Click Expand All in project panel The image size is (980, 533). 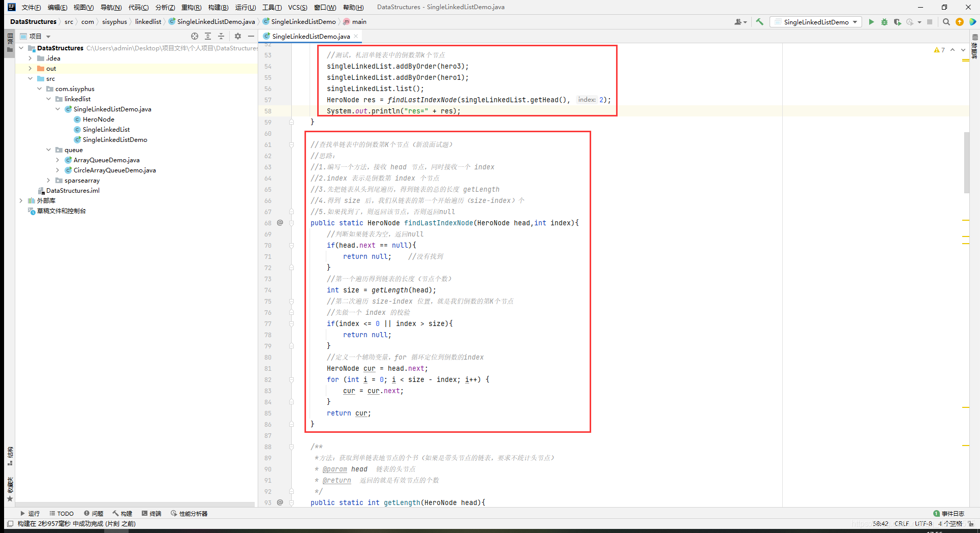[208, 36]
